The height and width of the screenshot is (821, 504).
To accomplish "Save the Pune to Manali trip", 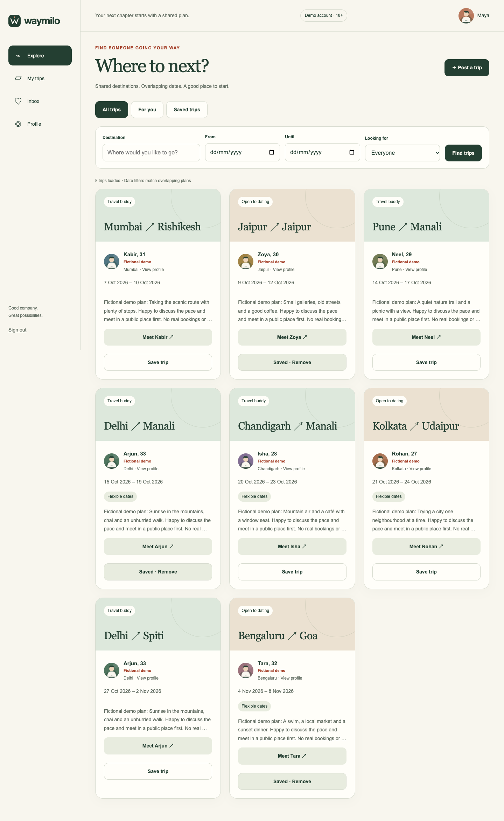I will (x=426, y=362).
